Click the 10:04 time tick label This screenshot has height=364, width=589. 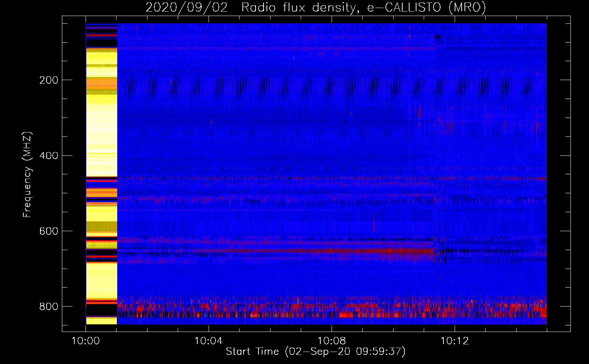pyautogui.click(x=209, y=341)
